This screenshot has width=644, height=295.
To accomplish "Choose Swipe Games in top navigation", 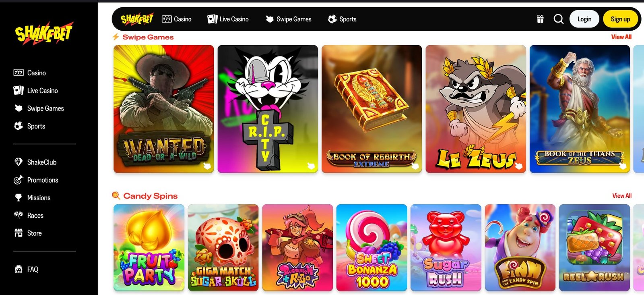I will point(289,19).
